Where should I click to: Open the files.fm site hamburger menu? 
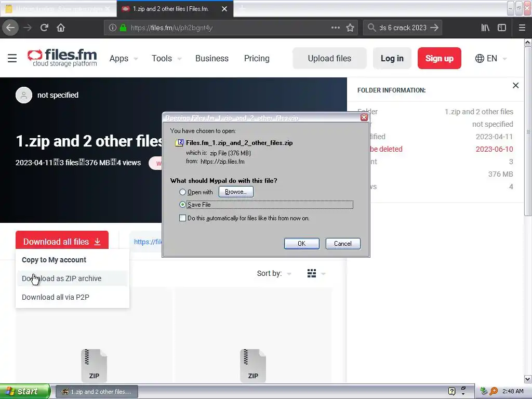12,58
